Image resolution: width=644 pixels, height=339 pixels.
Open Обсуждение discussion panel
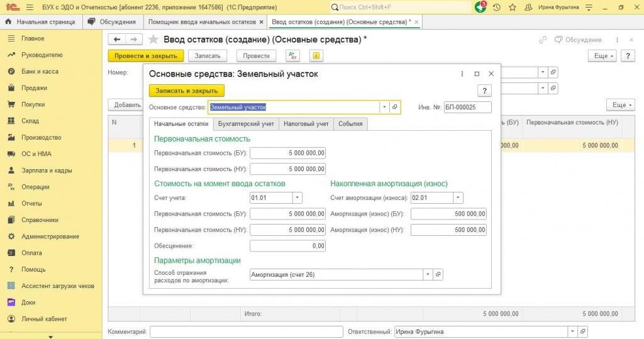579,40
